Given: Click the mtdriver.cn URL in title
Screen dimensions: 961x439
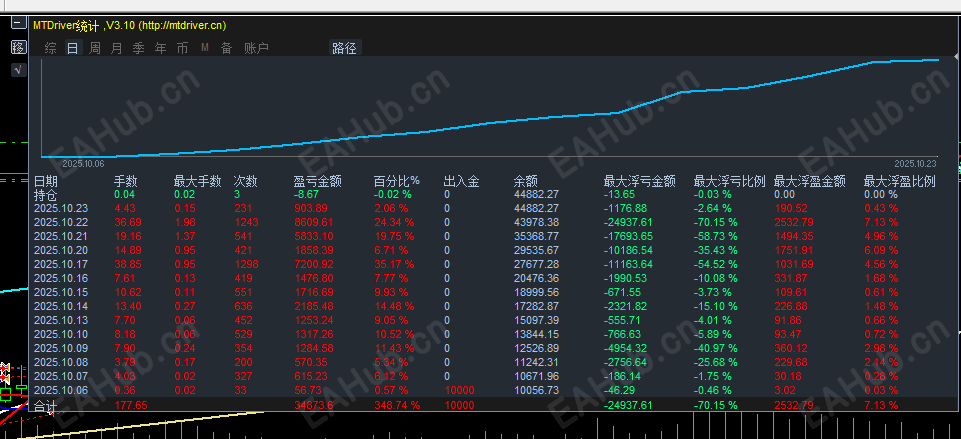Looking at the screenshot, I should tap(184, 25).
